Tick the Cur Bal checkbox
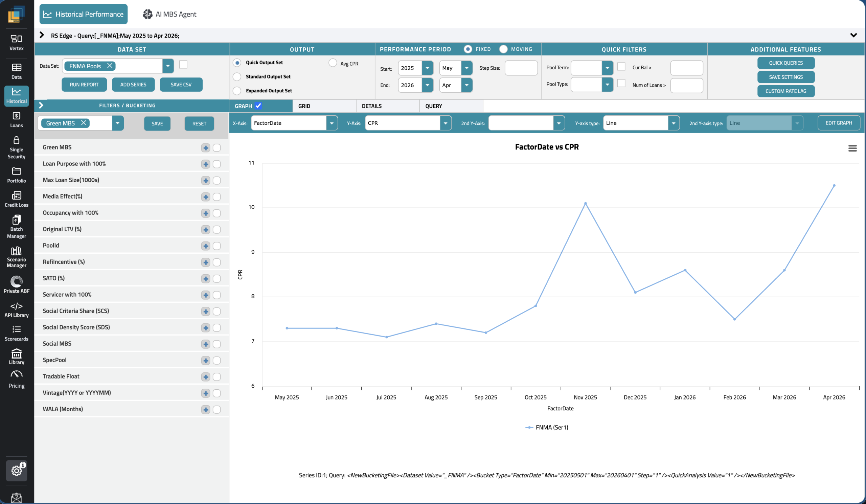Image resolution: width=866 pixels, height=504 pixels. click(x=621, y=67)
